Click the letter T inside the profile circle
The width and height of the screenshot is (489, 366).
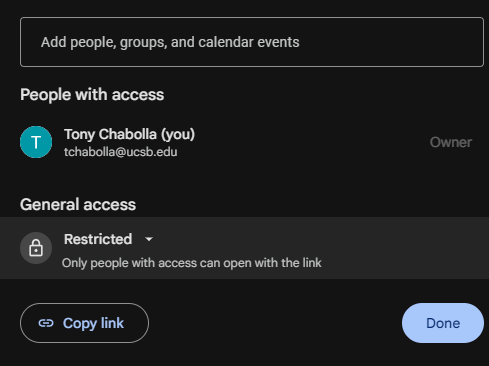tap(36, 142)
